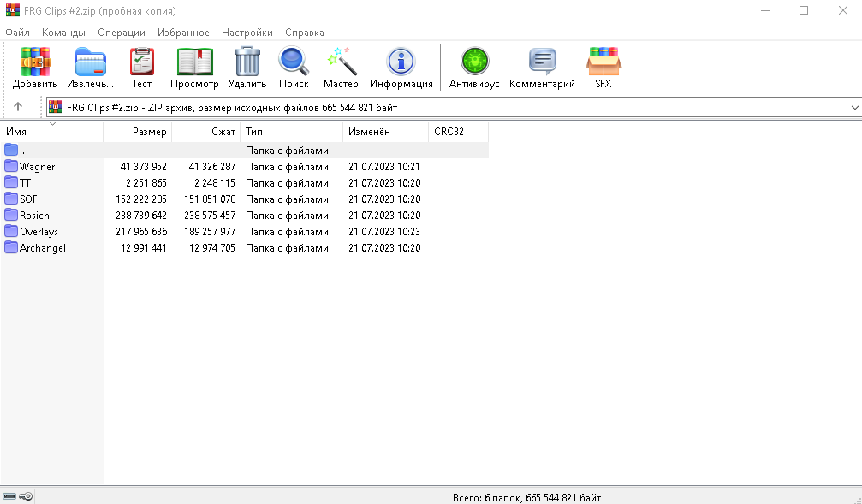Open the Справка menu

point(305,33)
